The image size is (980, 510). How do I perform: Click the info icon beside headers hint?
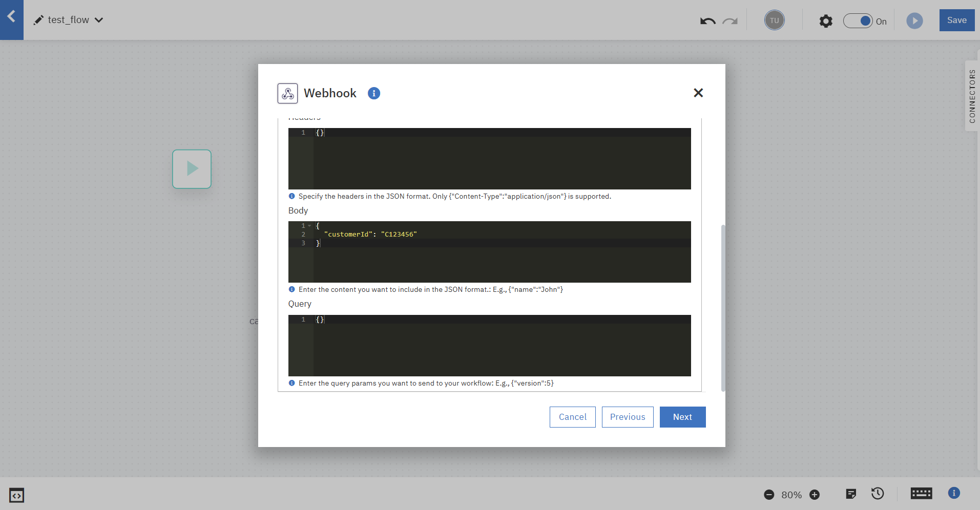[x=291, y=196]
